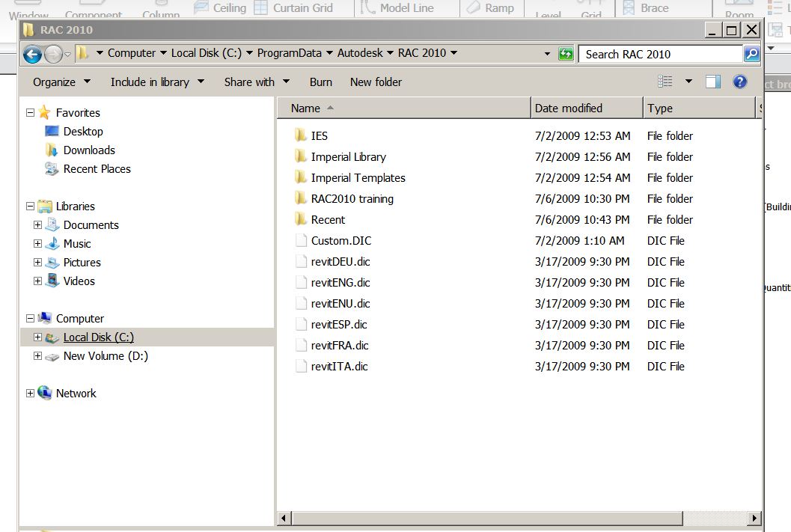Click the horizontal scrollbar right arrow
The width and height of the screenshot is (791, 532).
pyautogui.click(x=754, y=518)
